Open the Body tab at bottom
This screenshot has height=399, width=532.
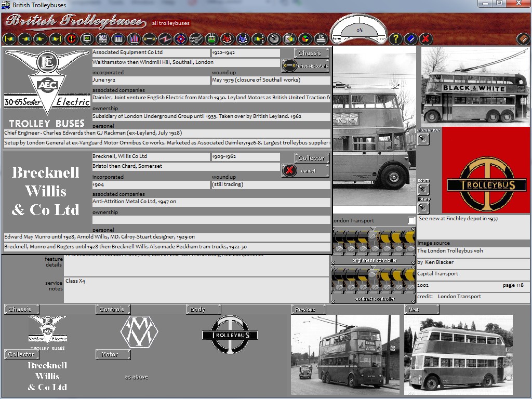203,310
